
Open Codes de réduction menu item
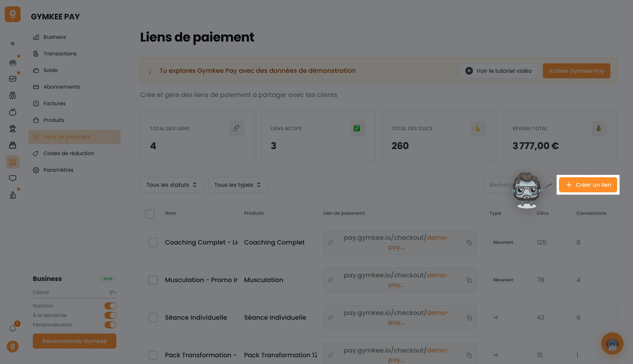74,154
